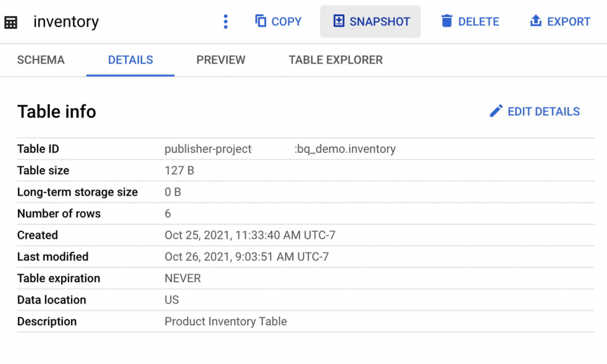
Task: Select the :bq_demo.inventory table ID text
Action: click(345, 149)
